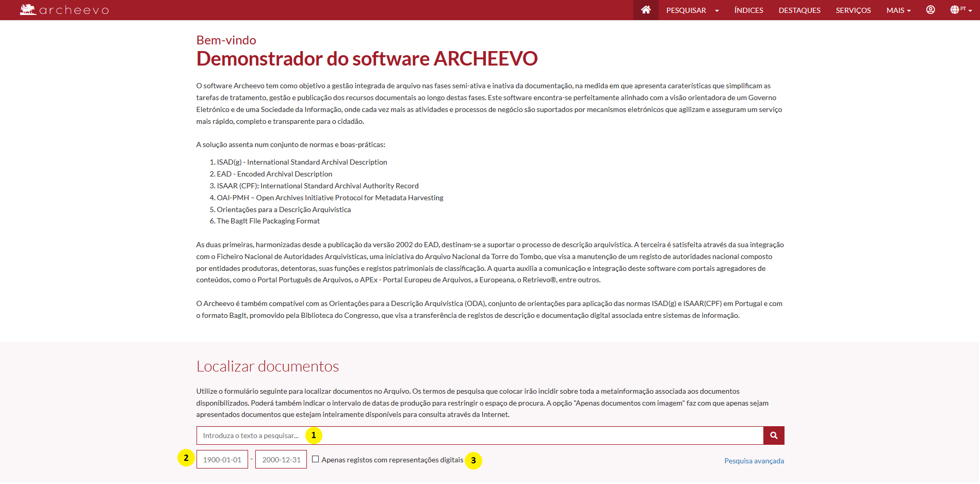Image resolution: width=980 pixels, height=484 pixels.
Task: Navigate to the DESTAQUES page
Action: tap(799, 10)
